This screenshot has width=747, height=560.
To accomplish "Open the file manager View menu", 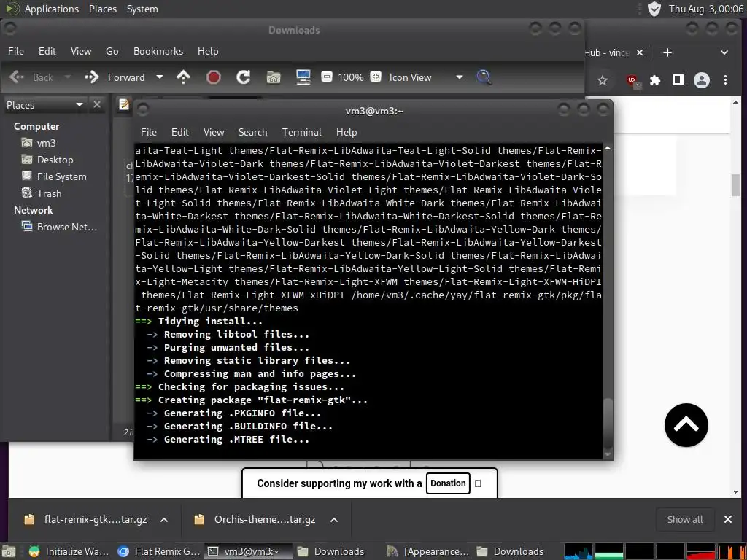I will coord(81,51).
